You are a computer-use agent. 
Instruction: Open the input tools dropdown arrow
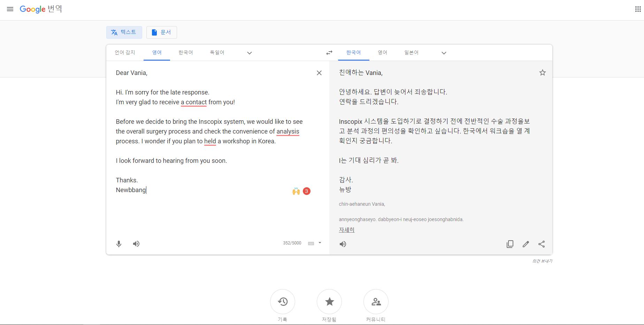point(320,243)
